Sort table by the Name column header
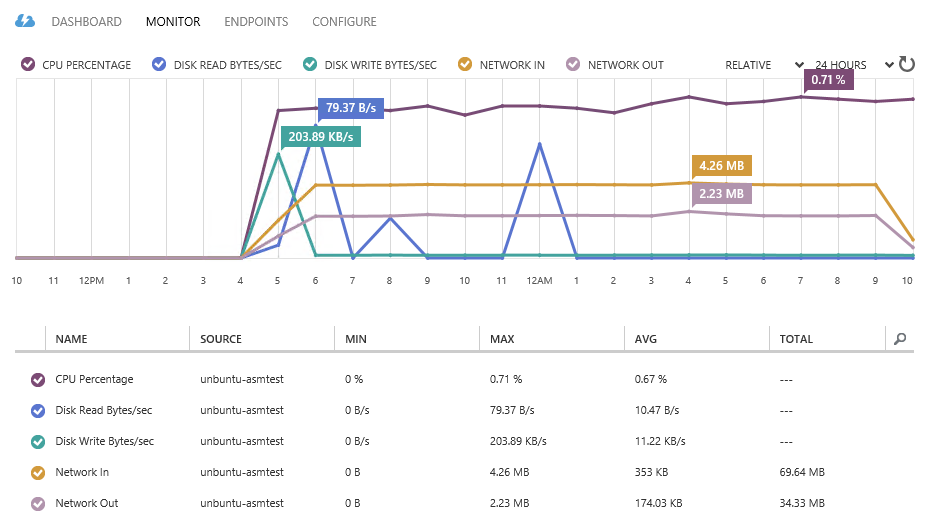This screenshot has height=525, width=931. pyautogui.click(x=71, y=339)
